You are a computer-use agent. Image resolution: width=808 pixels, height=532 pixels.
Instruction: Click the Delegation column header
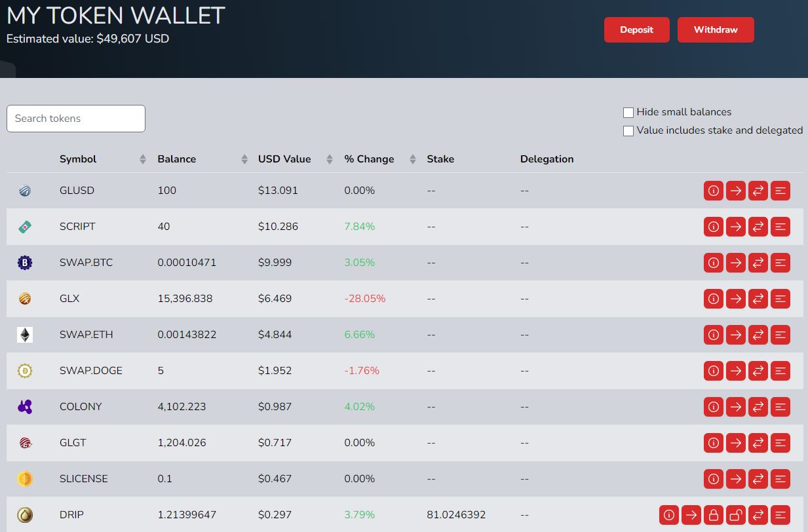click(547, 159)
